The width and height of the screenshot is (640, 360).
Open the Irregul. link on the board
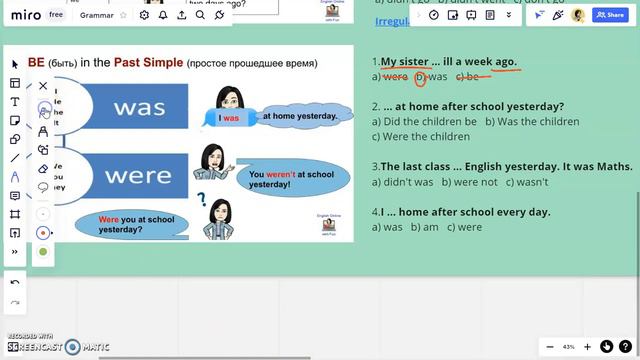click(x=392, y=22)
